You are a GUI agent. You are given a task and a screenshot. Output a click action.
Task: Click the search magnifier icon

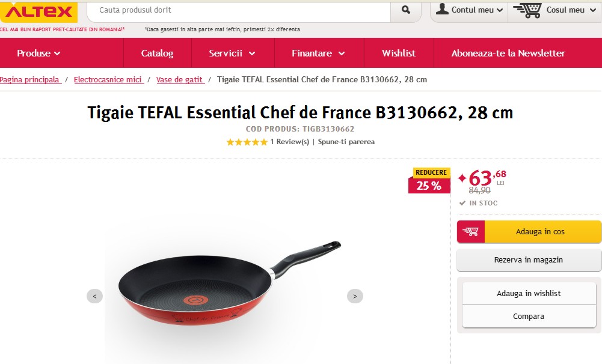[x=406, y=10]
